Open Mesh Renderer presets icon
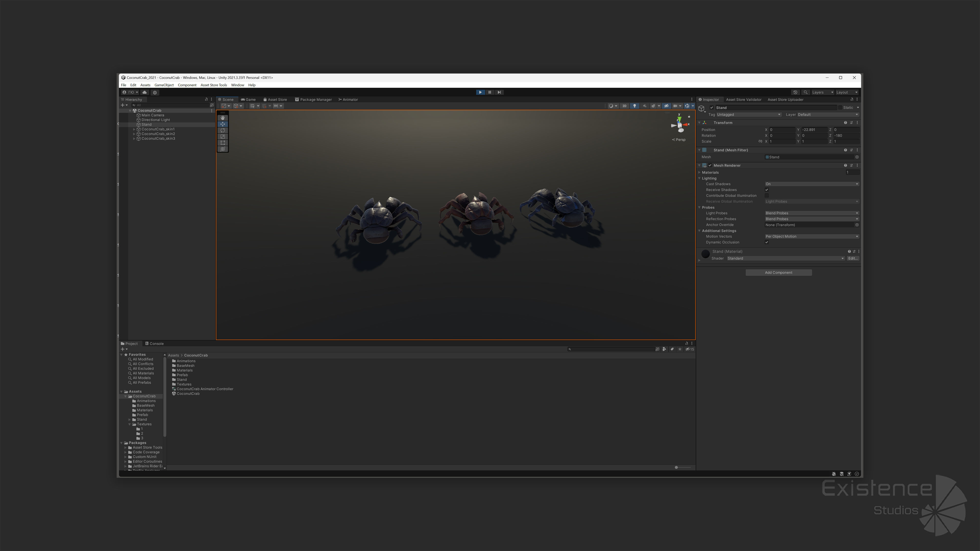 click(851, 165)
